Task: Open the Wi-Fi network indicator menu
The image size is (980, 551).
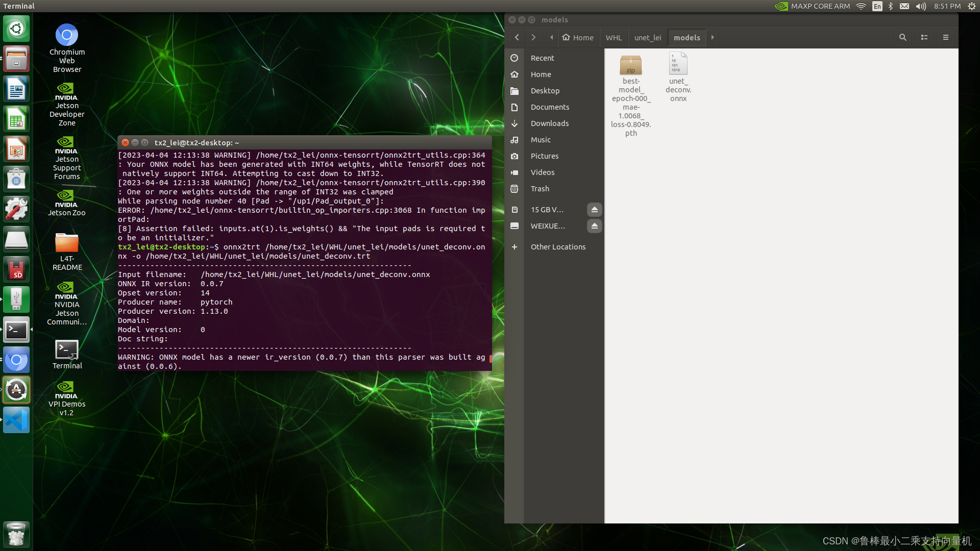Action: [861, 6]
